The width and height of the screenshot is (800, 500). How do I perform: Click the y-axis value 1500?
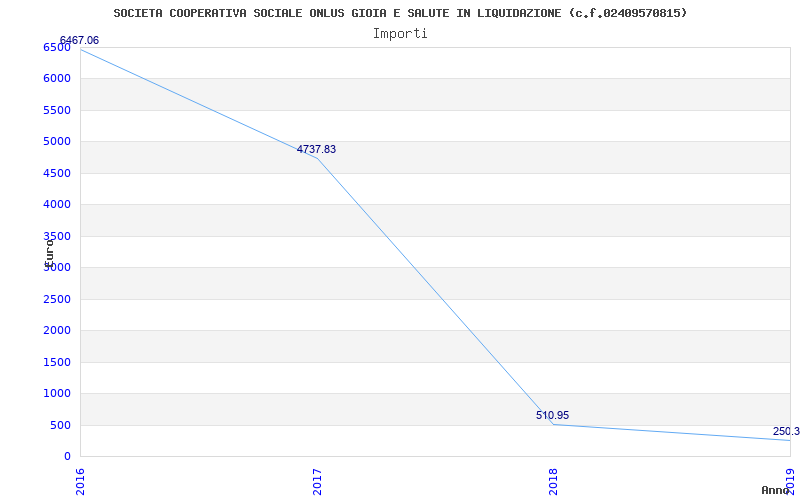[x=56, y=362]
